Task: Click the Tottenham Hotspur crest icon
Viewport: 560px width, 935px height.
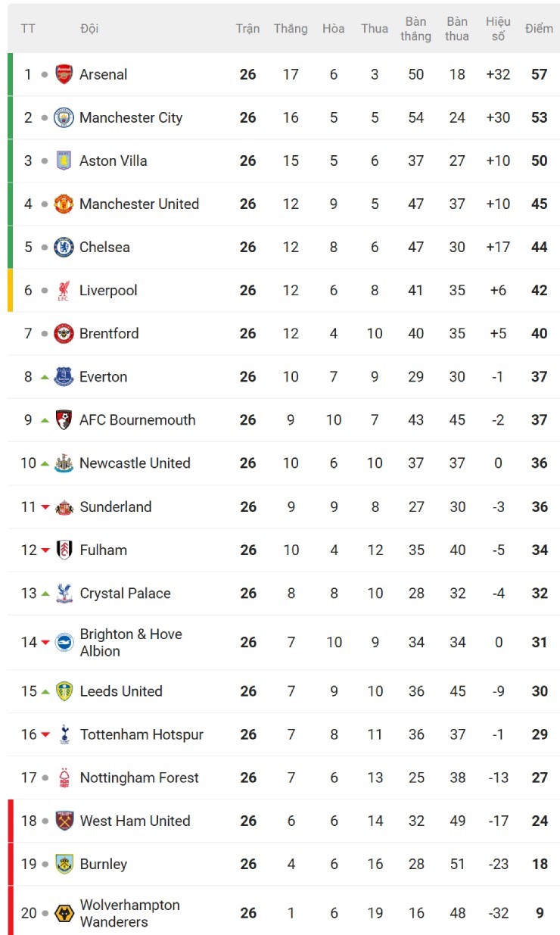Action: (64, 734)
